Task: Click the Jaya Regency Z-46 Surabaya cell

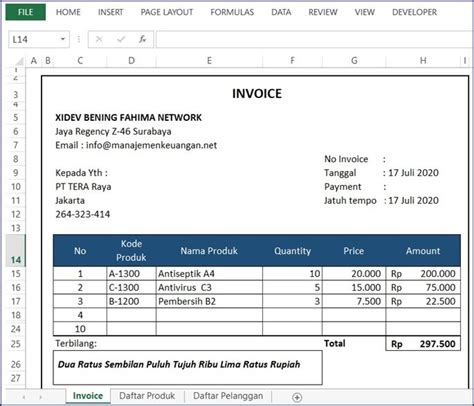Action: pyautogui.click(x=113, y=132)
